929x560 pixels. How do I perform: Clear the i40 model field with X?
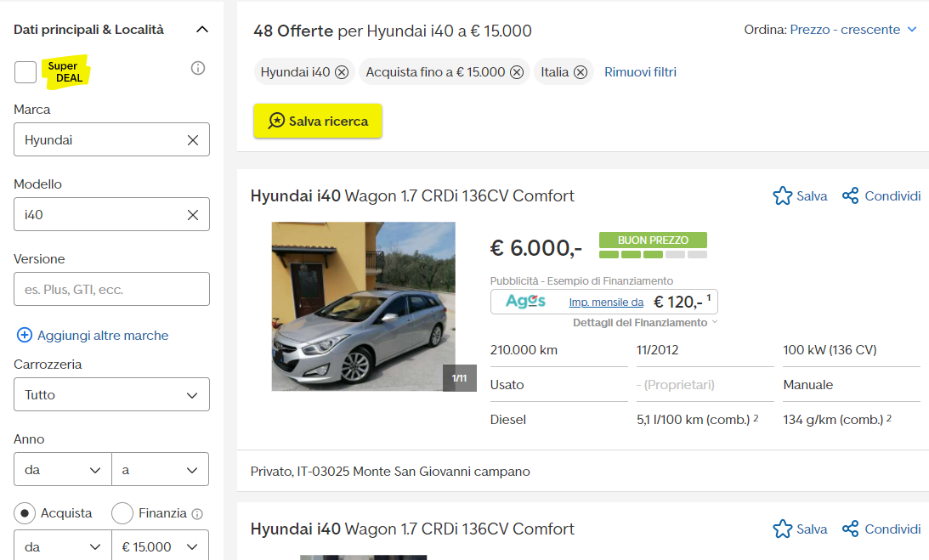(193, 215)
